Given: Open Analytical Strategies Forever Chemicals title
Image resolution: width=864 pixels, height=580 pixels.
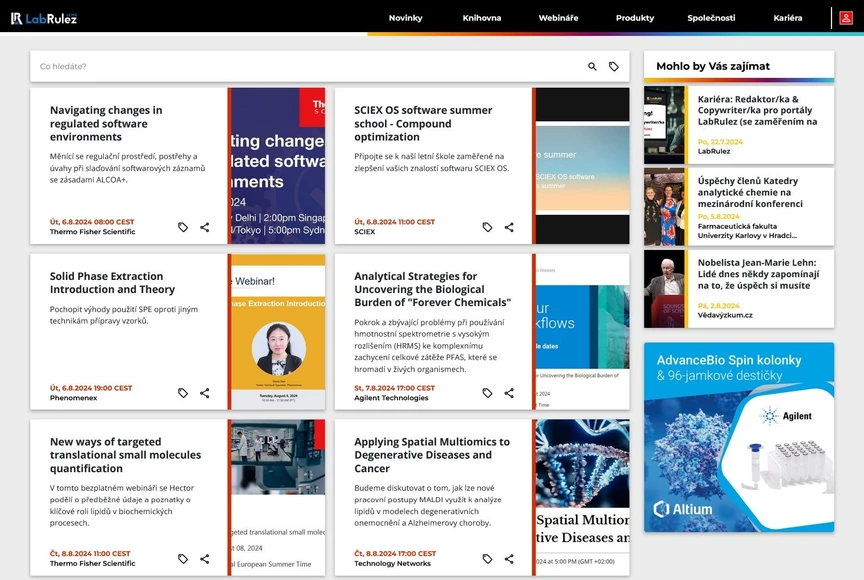Looking at the screenshot, I should (433, 289).
